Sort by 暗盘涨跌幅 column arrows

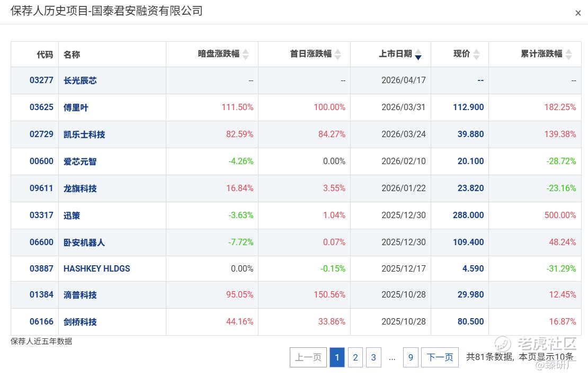click(246, 55)
